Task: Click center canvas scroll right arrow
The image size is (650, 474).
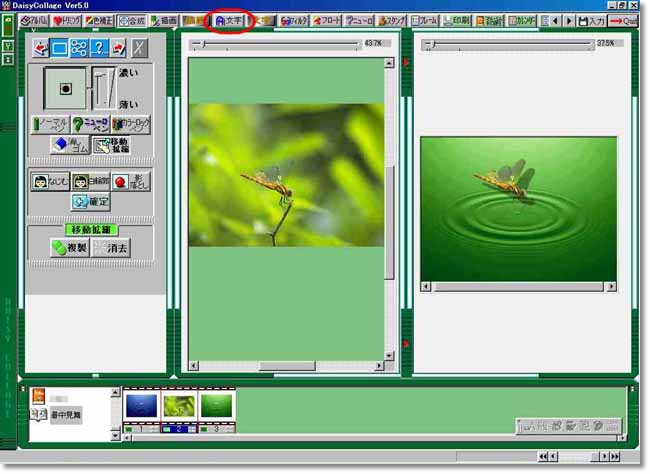Action: pyautogui.click(x=379, y=366)
